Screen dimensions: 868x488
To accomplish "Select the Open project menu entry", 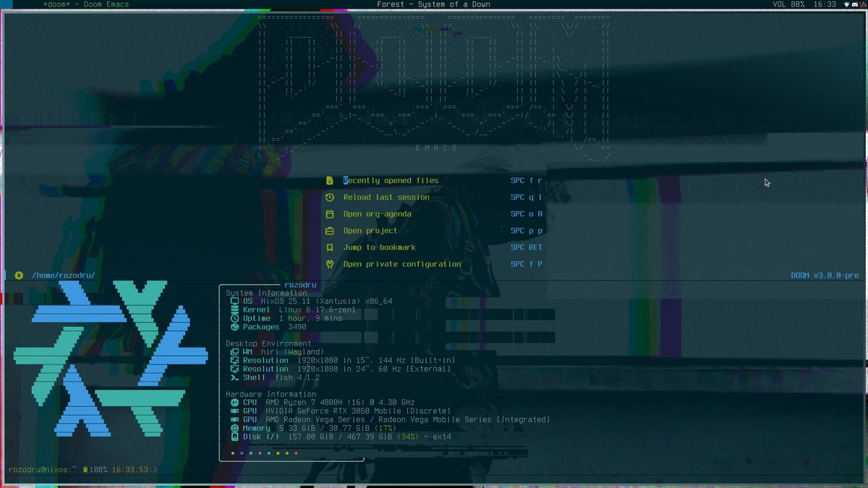I will [371, 230].
